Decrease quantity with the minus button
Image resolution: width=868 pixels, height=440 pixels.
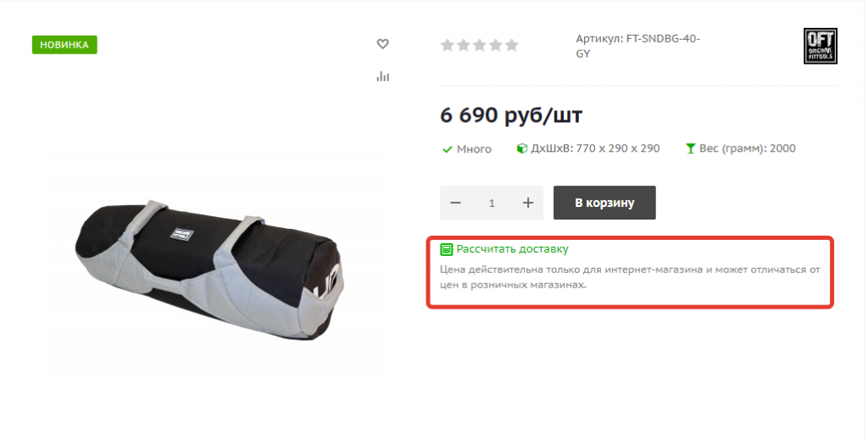(x=455, y=203)
